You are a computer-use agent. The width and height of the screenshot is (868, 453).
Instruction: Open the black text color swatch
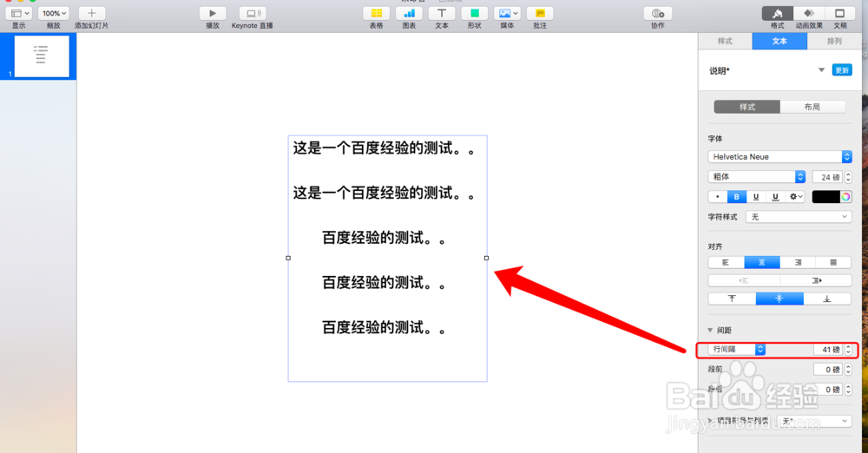[826, 197]
